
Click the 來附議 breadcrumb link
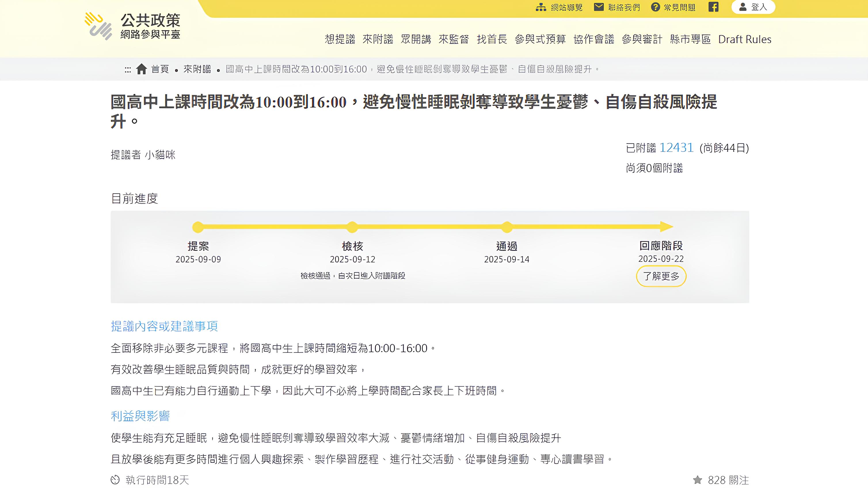pos(197,69)
